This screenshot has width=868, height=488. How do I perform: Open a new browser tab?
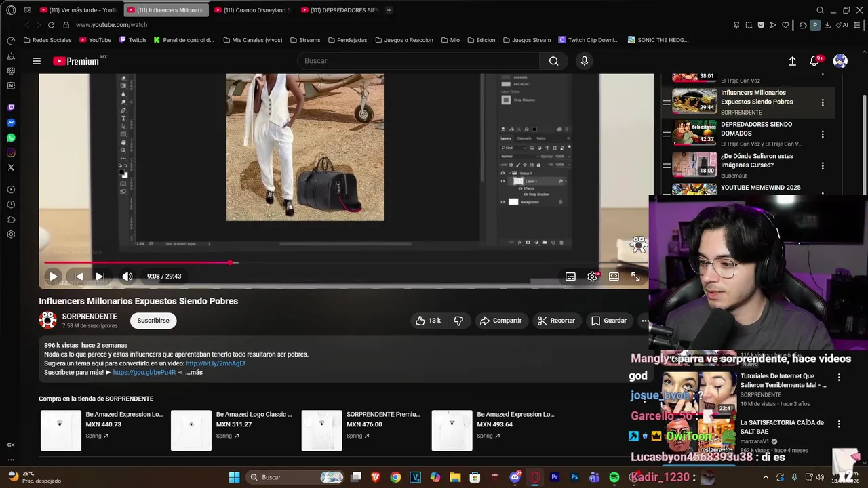click(x=389, y=10)
